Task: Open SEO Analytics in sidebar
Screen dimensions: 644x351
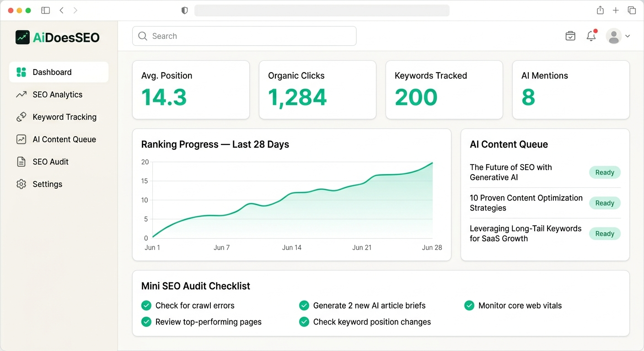Action: [x=59, y=95]
